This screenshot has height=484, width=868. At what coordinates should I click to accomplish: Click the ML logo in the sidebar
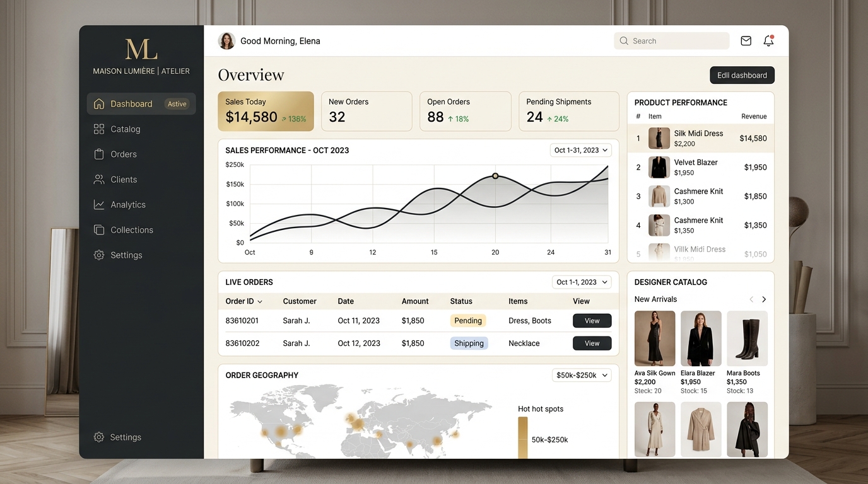[x=141, y=49]
